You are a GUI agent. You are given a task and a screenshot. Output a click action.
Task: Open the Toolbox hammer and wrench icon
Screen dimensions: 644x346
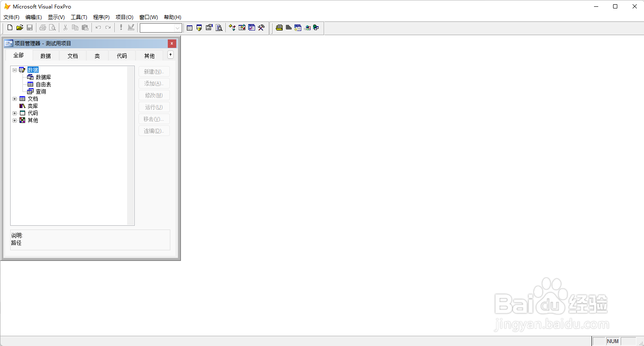point(261,28)
